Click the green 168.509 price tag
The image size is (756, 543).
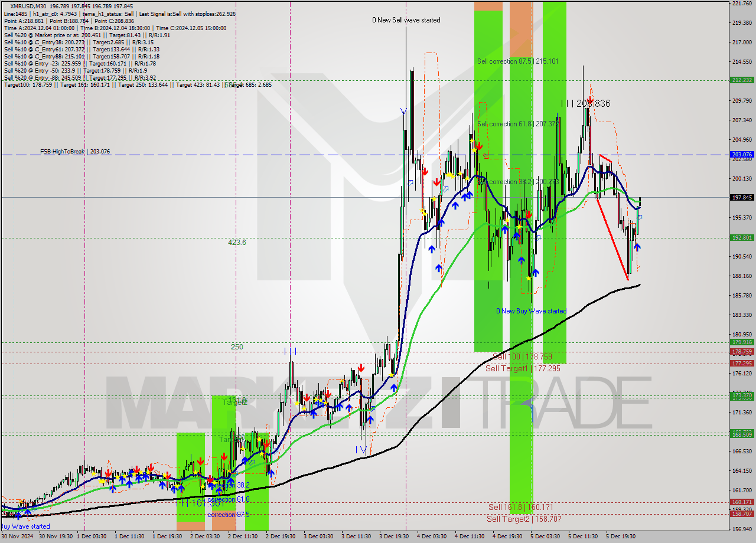[742, 434]
